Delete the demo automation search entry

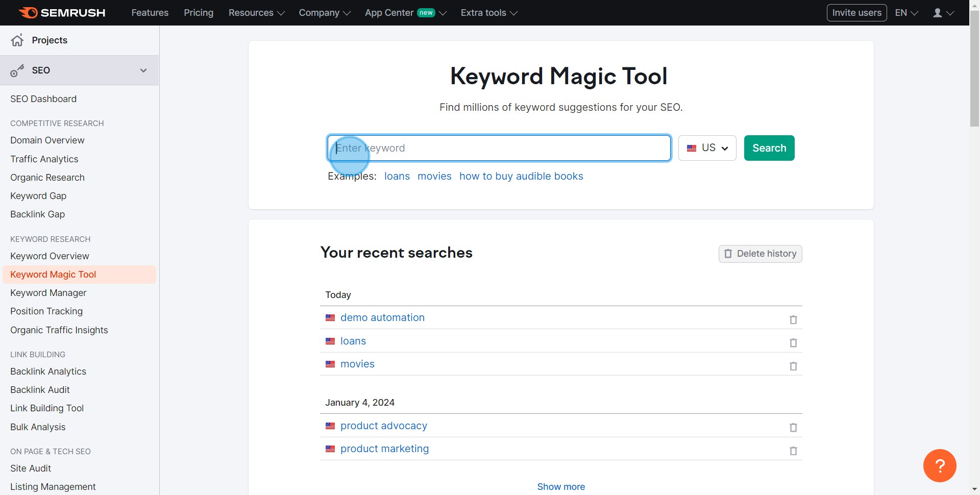click(x=793, y=319)
